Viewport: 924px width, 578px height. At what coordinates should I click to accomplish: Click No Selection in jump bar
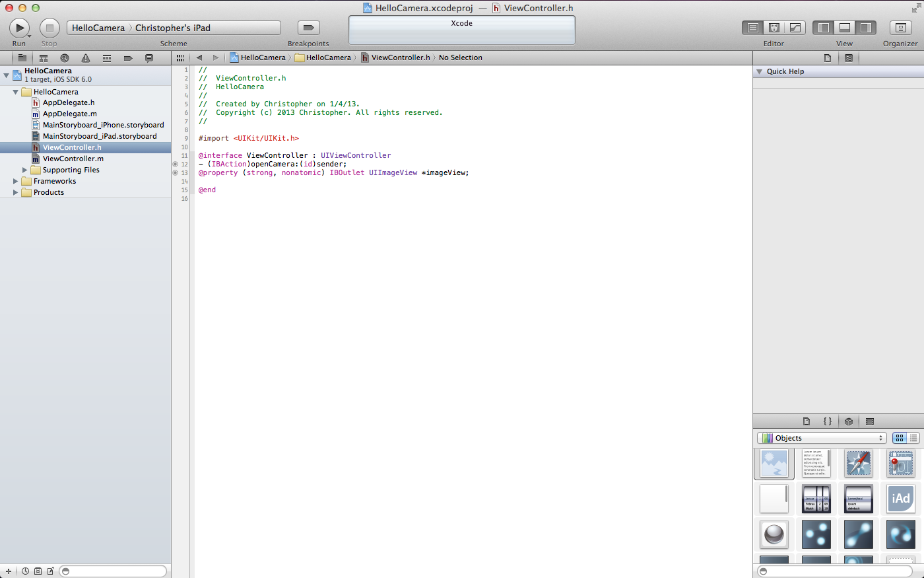(461, 57)
